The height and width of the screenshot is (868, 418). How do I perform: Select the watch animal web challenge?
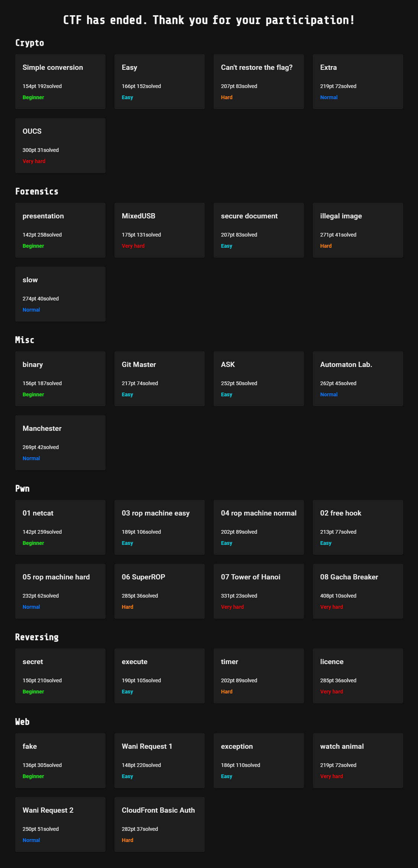[358, 761]
